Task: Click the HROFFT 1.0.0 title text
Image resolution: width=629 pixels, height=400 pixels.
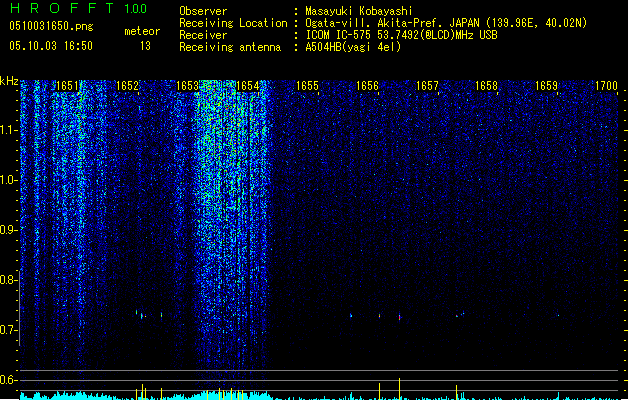Action: pyautogui.click(x=78, y=8)
